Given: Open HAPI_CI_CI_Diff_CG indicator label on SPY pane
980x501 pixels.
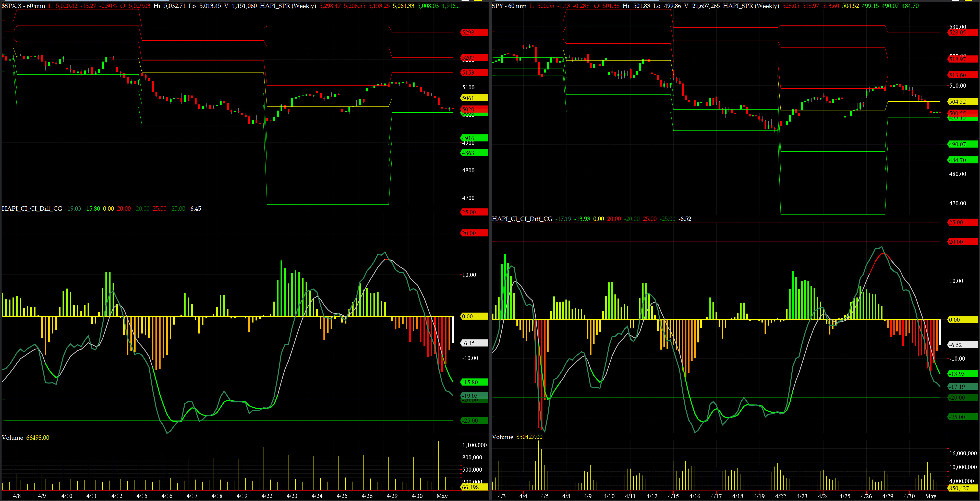Looking at the screenshot, I should click(522, 219).
